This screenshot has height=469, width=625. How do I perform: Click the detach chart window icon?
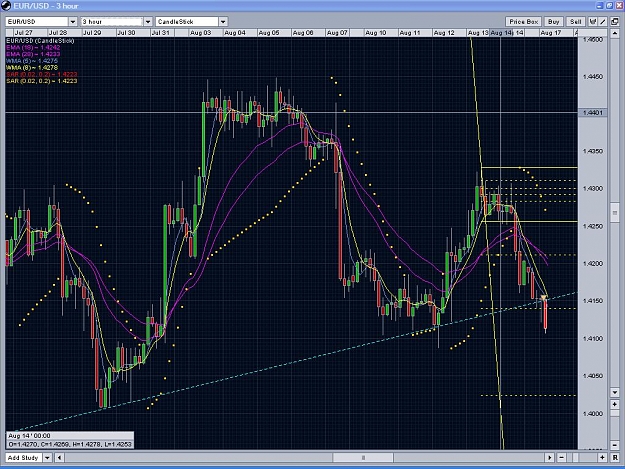(x=615, y=22)
